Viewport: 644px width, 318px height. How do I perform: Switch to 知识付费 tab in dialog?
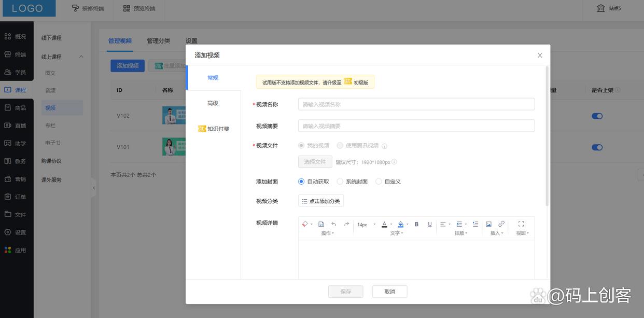[213, 129]
